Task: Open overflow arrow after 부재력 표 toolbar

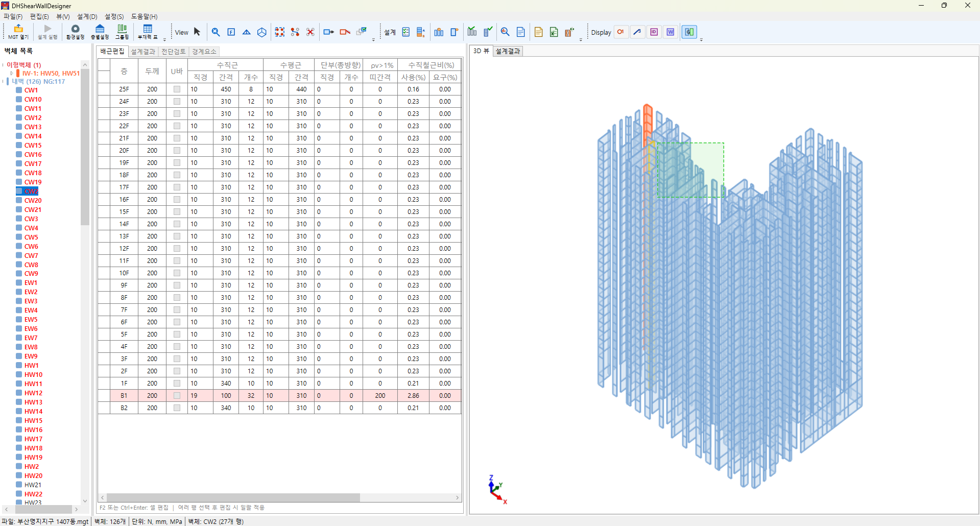Action: tap(164, 39)
